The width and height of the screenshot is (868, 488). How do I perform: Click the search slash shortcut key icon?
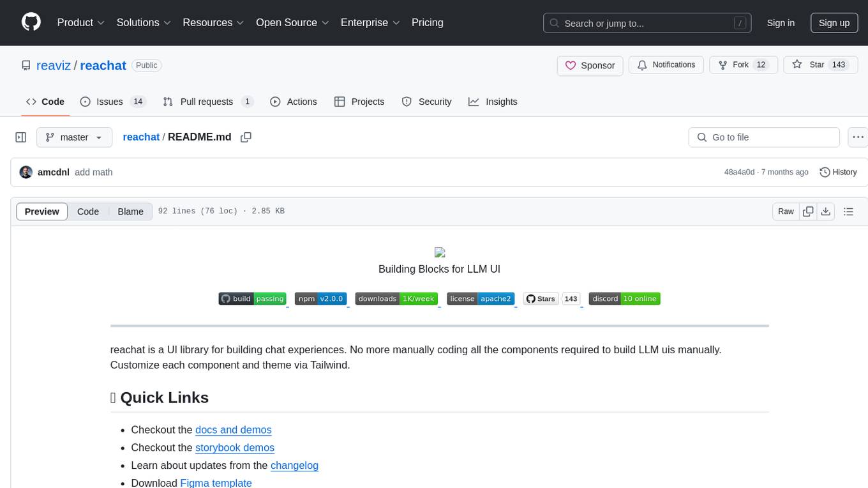[740, 23]
